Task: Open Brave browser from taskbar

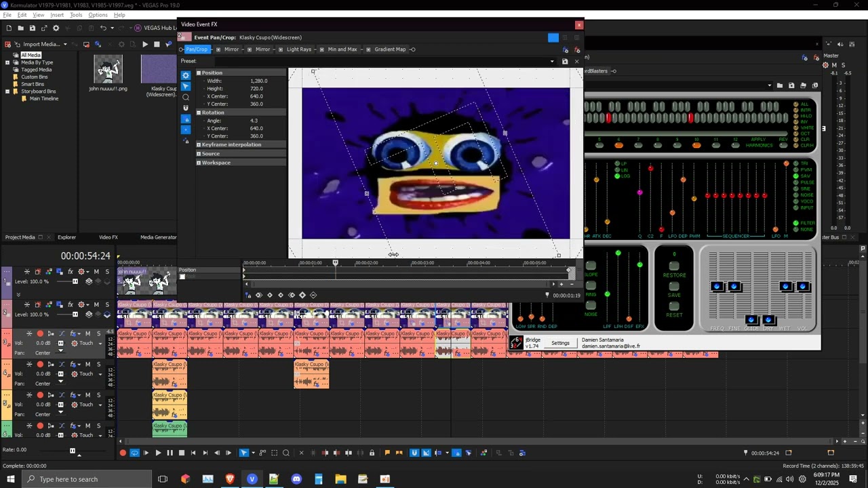Action: click(x=230, y=479)
